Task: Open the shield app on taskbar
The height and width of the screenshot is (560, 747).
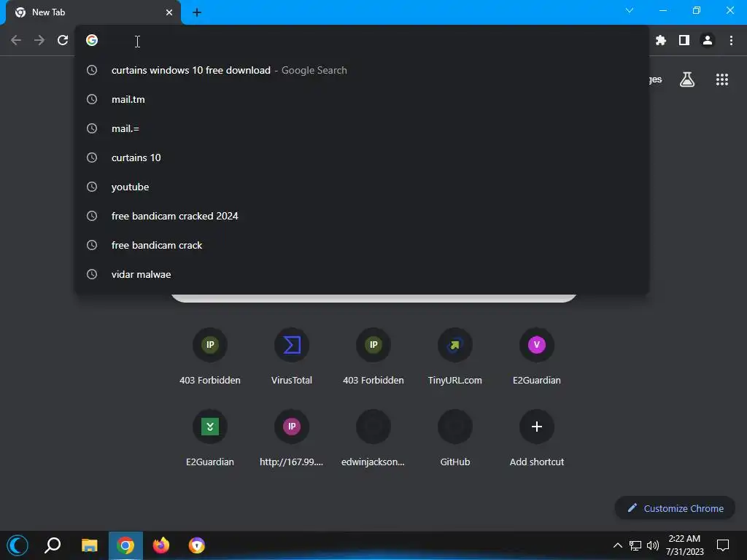Action: tap(197, 545)
